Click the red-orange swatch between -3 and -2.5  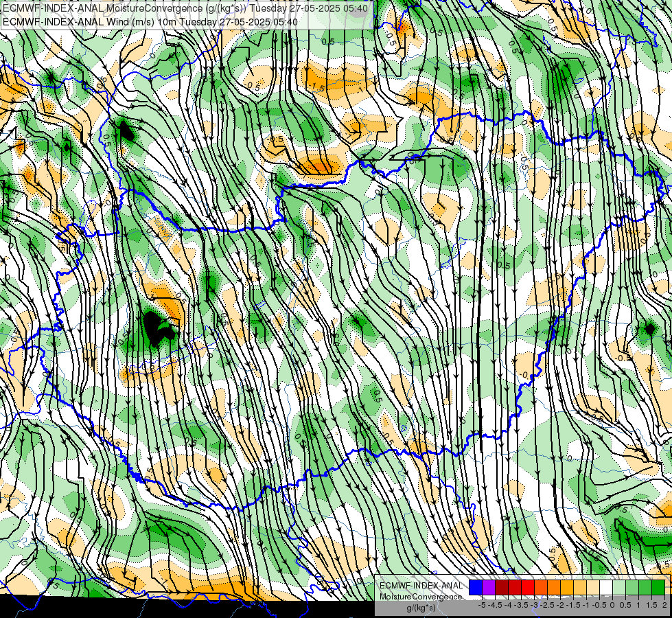(542, 588)
